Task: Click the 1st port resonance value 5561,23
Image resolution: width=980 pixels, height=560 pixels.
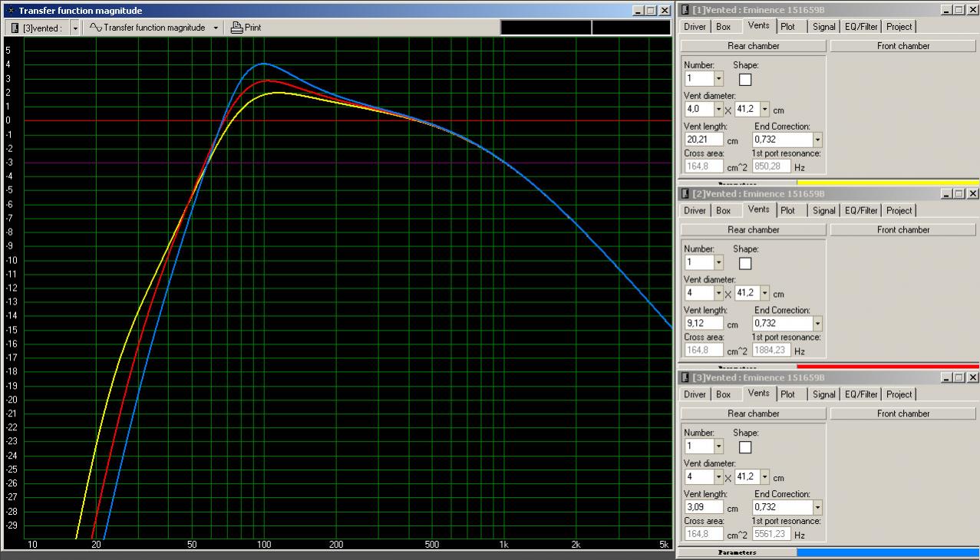Action: (771, 535)
